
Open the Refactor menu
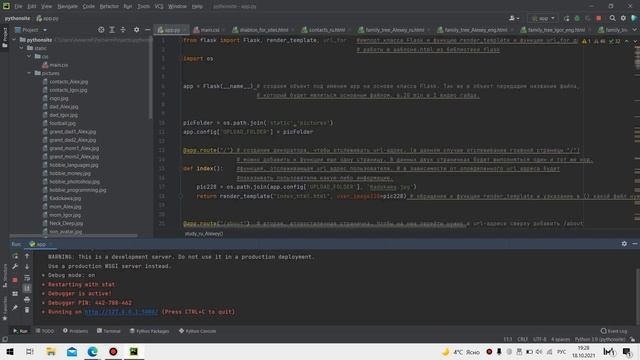(109, 7)
